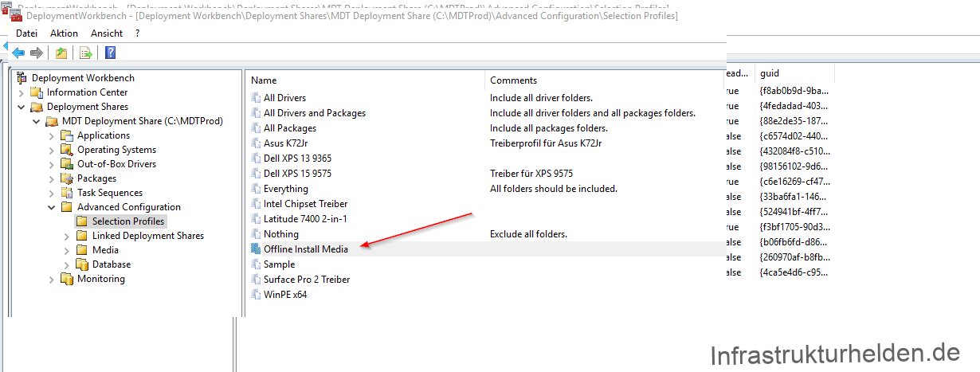Expand the Information Center node
Image resolution: width=980 pixels, height=372 pixels.
click(22, 92)
